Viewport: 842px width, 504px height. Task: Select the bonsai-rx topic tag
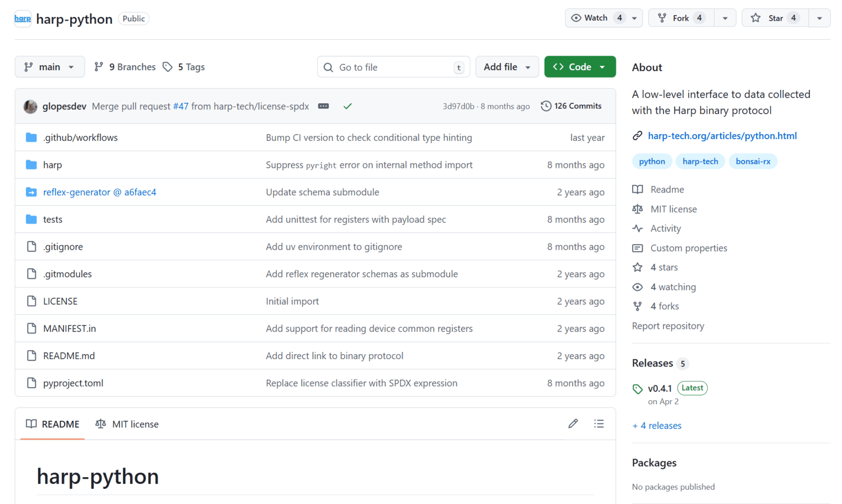click(753, 162)
